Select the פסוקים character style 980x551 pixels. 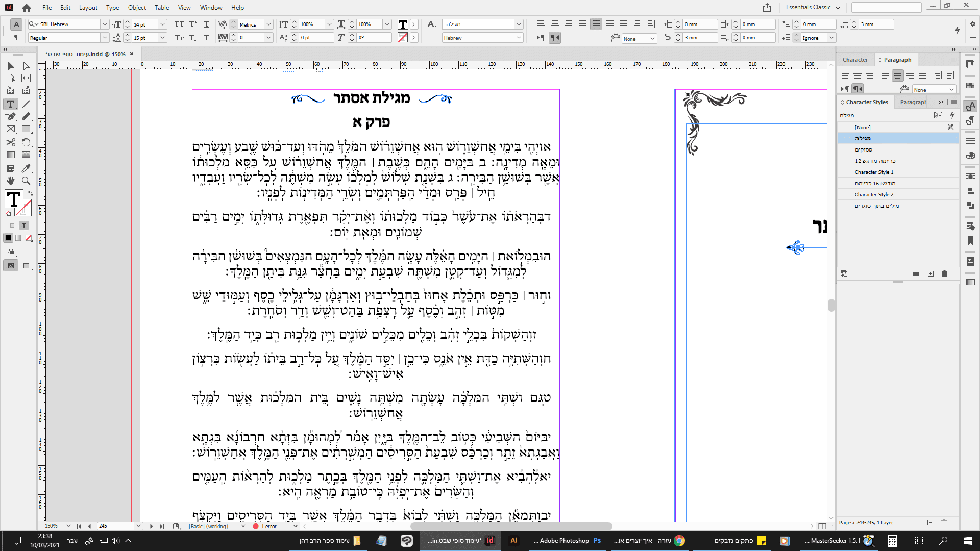(864, 149)
